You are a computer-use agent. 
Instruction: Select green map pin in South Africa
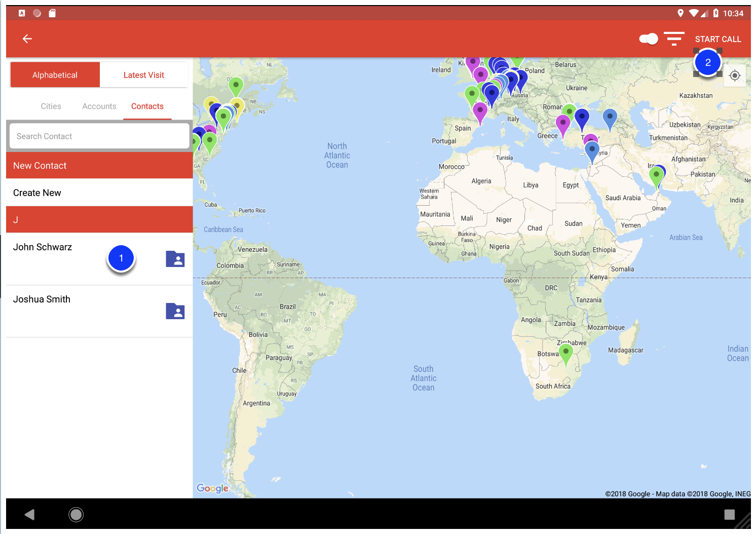click(565, 352)
